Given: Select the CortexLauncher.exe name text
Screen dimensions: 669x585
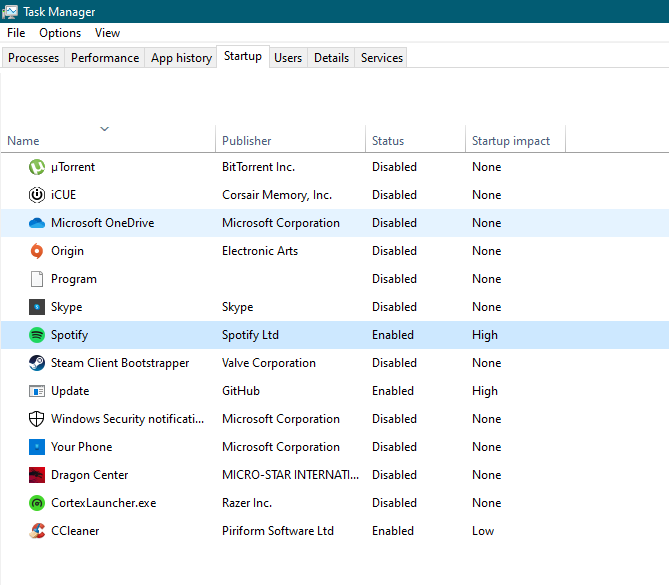Looking at the screenshot, I should 104,503.
